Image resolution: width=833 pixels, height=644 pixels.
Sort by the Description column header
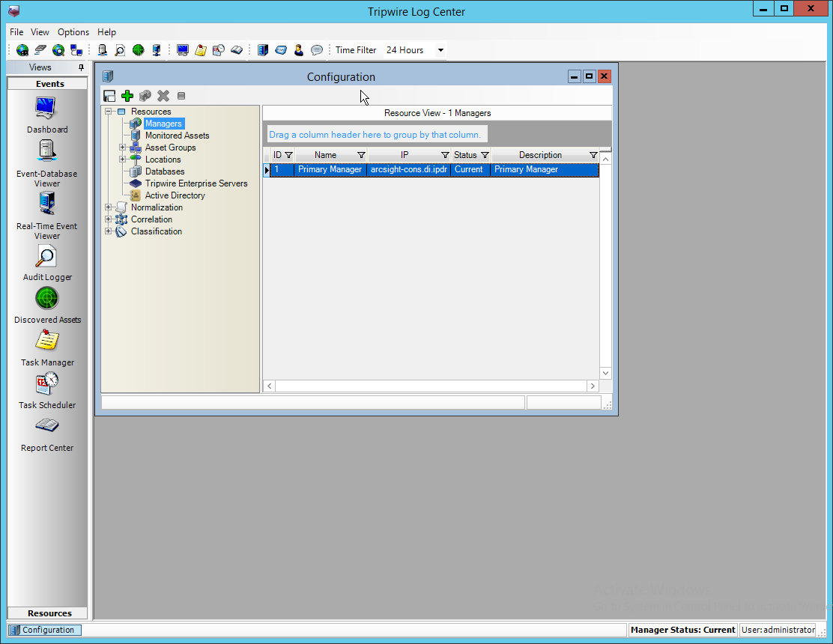(x=540, y=155)
